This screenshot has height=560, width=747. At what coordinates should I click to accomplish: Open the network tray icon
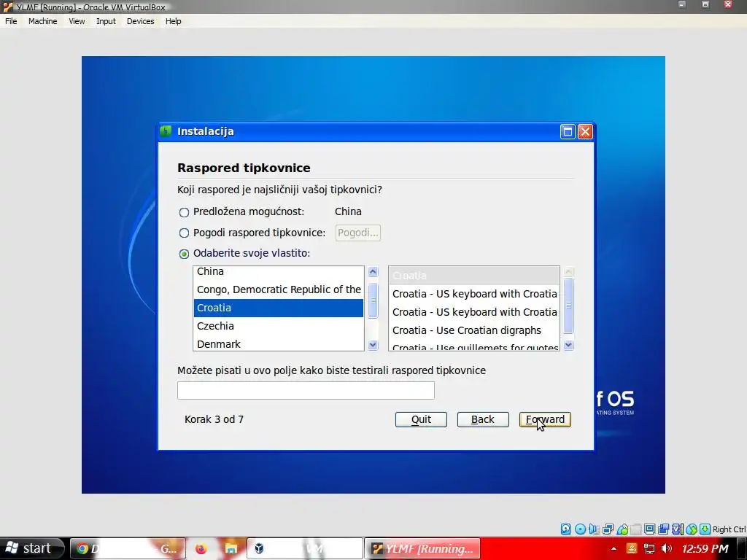(649, 548)
